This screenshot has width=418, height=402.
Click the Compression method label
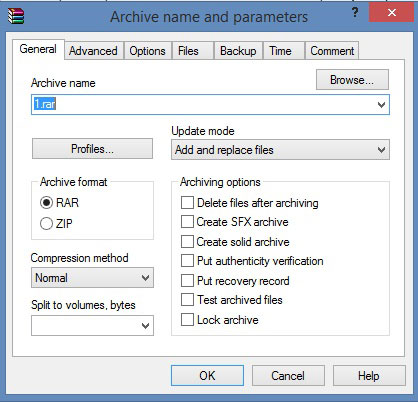[79, 258]
